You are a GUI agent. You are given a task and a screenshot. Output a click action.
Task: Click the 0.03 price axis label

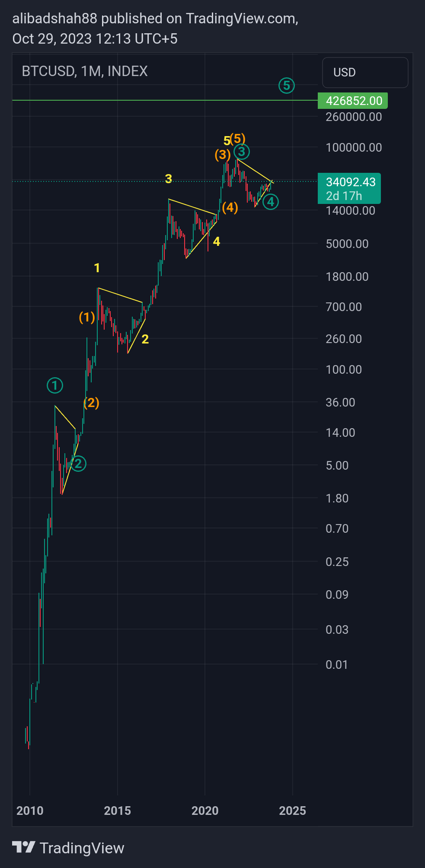[337, 630]
